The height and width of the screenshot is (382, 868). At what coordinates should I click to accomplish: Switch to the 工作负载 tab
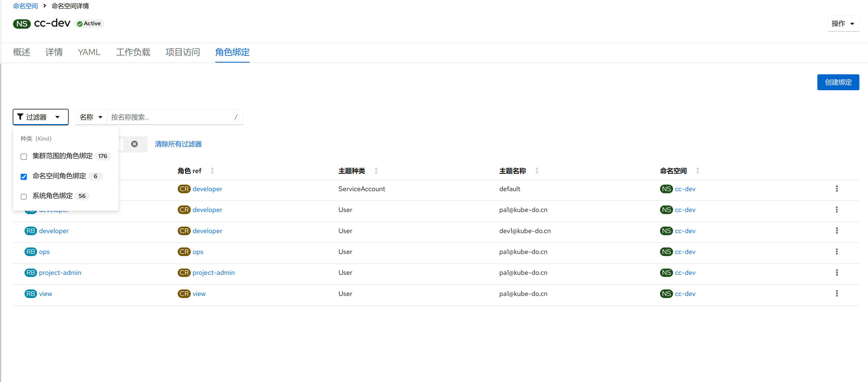[x=133, y=52]
